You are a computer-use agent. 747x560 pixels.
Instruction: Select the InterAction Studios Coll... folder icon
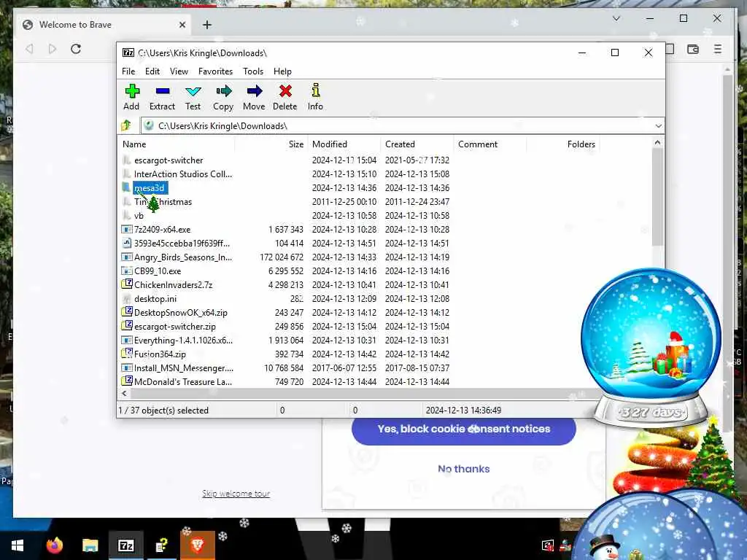coord(126,174)
